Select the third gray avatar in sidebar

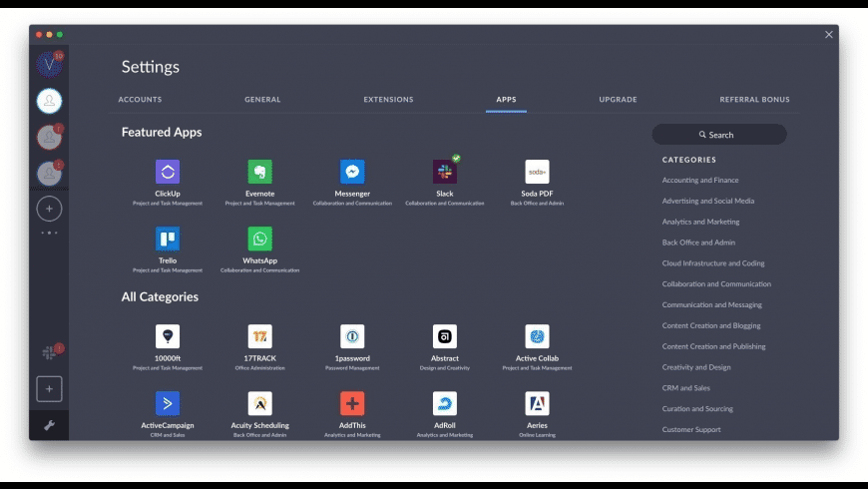click(49, 173)
